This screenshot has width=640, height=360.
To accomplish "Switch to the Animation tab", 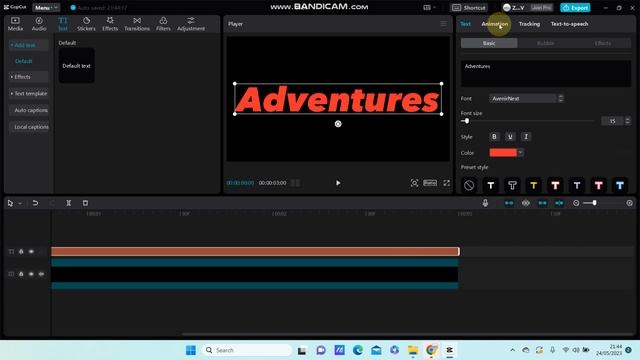I will pos(495,24).
